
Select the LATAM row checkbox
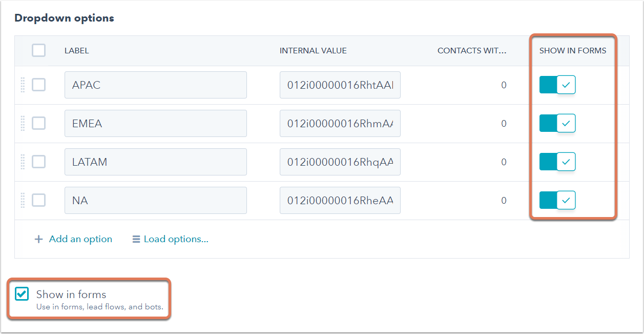(x=38, y=162)
